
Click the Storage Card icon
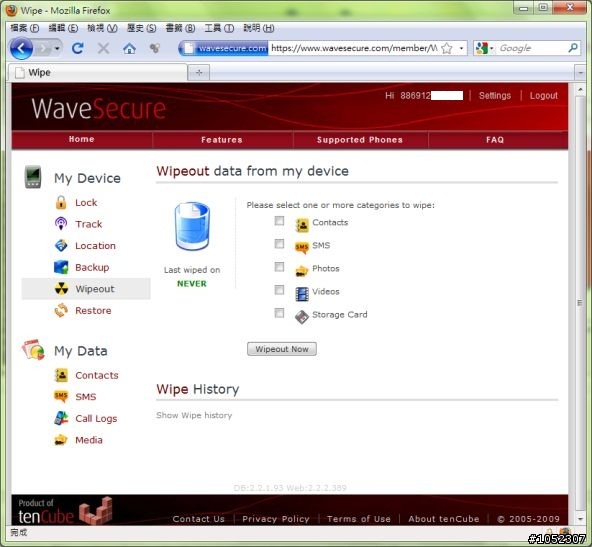coord(302,317)
